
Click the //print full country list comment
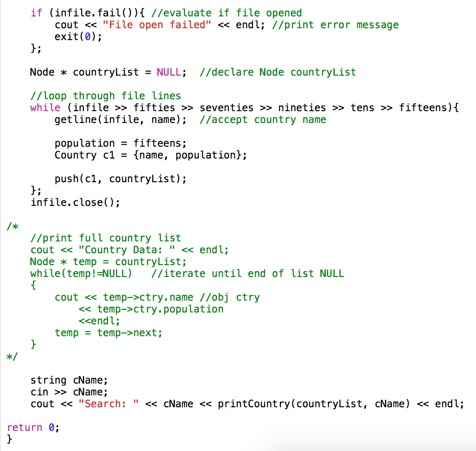pyautogui.click(x=106, y=238)
